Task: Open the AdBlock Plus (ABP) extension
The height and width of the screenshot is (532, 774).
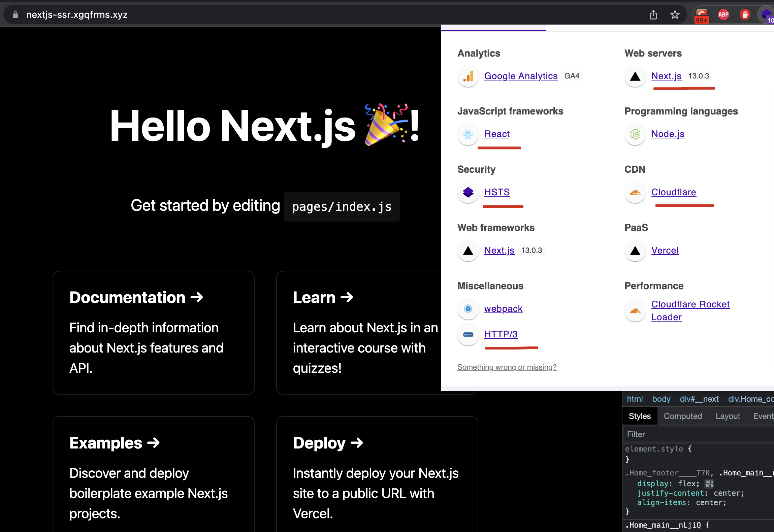Action: (x=723, y=15)
